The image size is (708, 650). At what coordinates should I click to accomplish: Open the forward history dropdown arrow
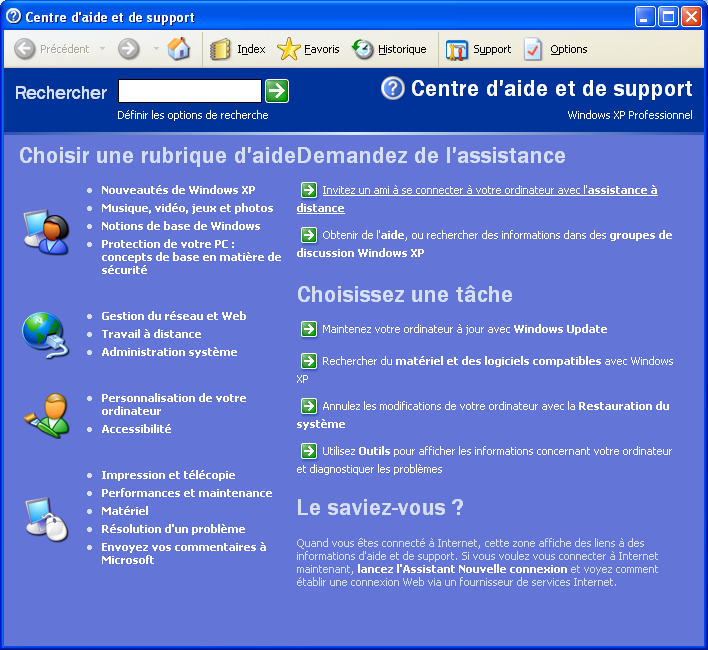click(156, 49)
